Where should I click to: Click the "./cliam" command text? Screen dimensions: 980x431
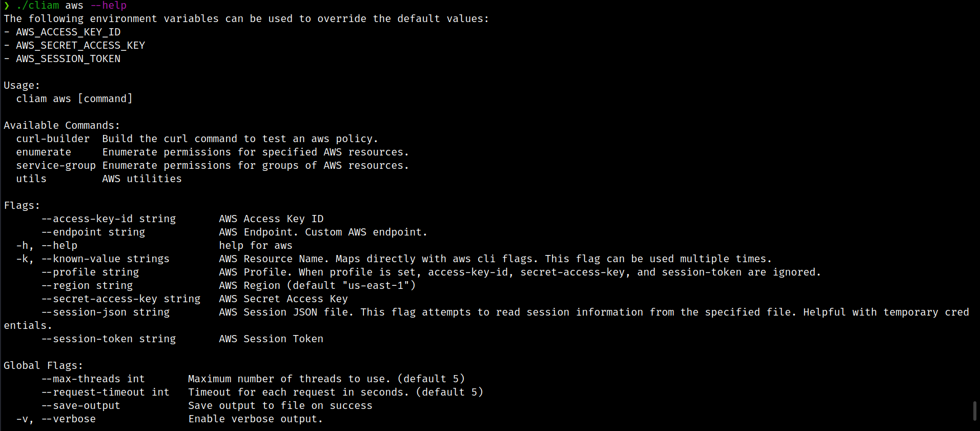coord(37,6)
